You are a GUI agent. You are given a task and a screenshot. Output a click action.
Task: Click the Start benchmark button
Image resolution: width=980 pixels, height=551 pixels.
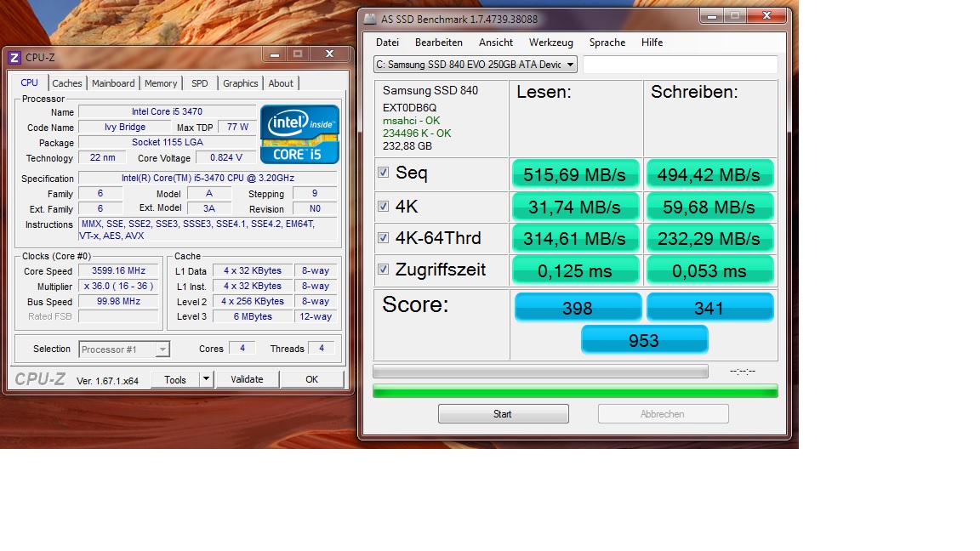503,413
